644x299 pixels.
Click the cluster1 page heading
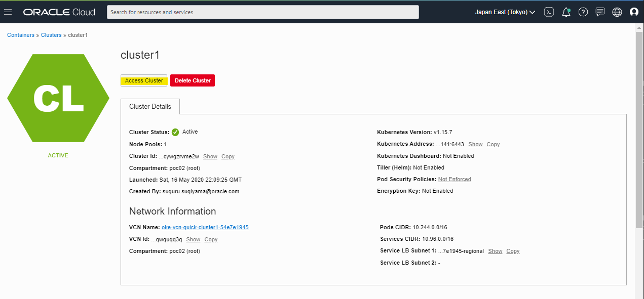[x=140, y=55]
